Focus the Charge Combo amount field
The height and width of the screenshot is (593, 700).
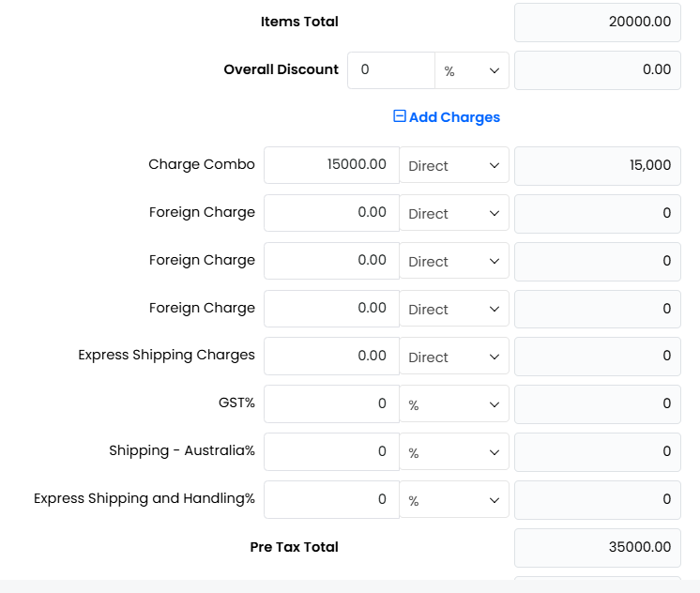(331, 165)
